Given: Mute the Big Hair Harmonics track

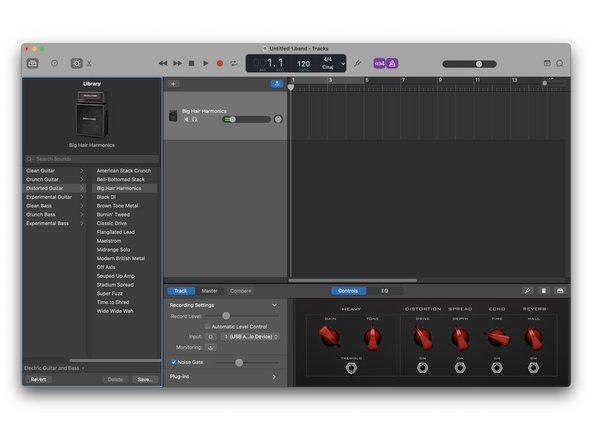Looking at the screenshot, I should 186,119.
